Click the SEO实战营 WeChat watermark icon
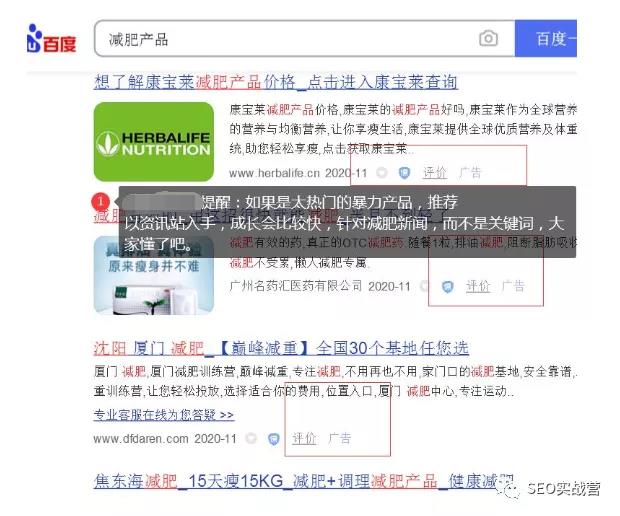Screen dimensions: 620x516 (x=508, y=489)
